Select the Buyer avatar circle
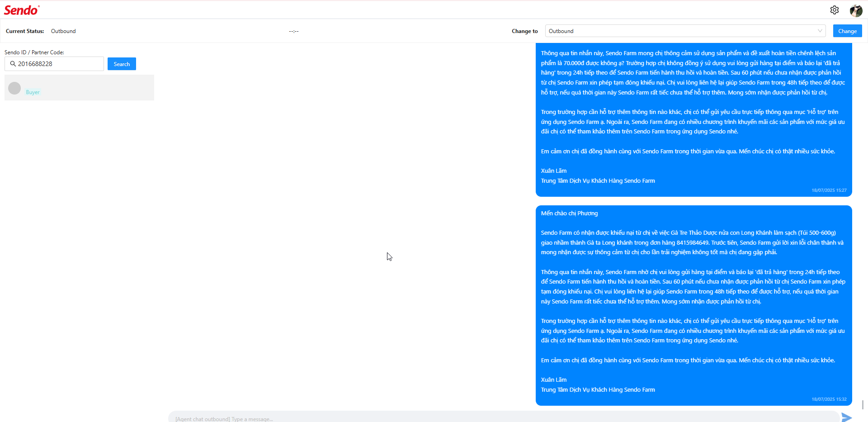The image size is (868, 422). point(14,88)
